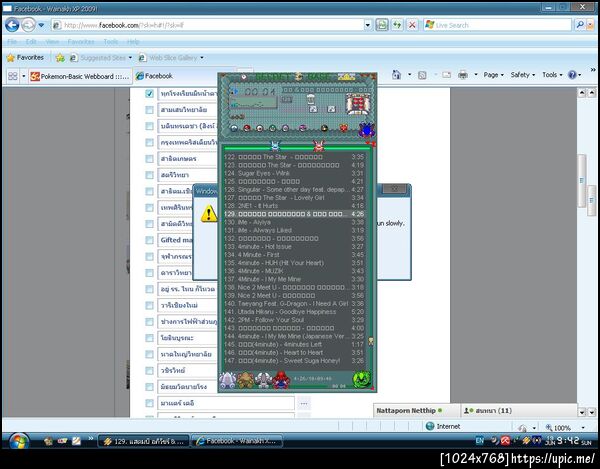Click the playlist scrollbar thumb in the player
Screen dimensions: 600x469
(x=370, y=341)
